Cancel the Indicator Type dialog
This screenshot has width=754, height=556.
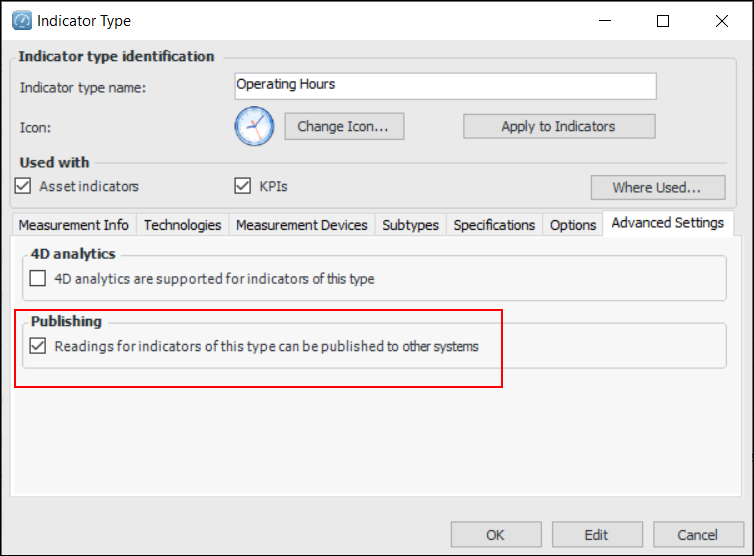(697, 535)
